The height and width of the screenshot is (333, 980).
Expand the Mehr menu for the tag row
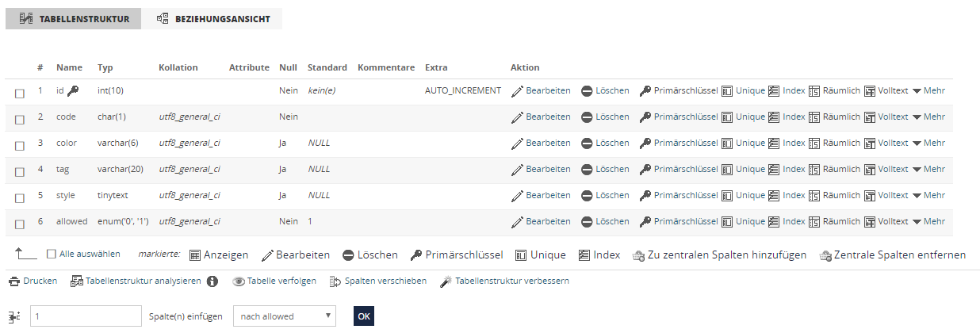(928, 170)
